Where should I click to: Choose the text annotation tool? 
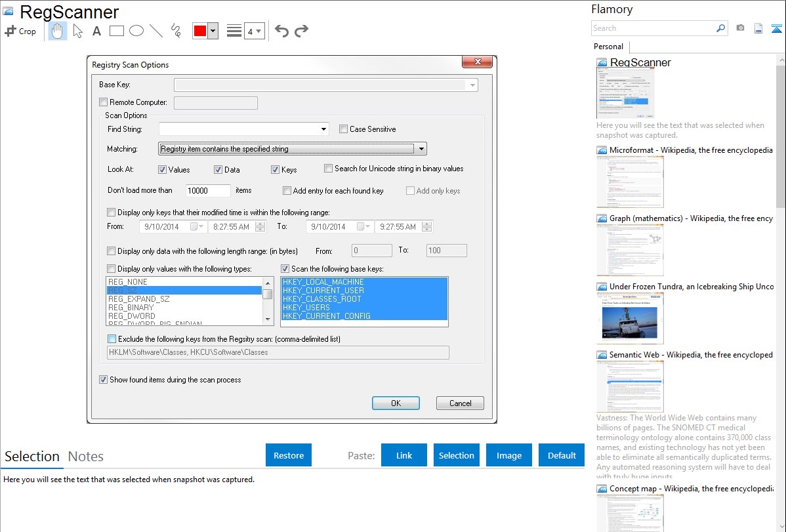click(x=96, y=31)
